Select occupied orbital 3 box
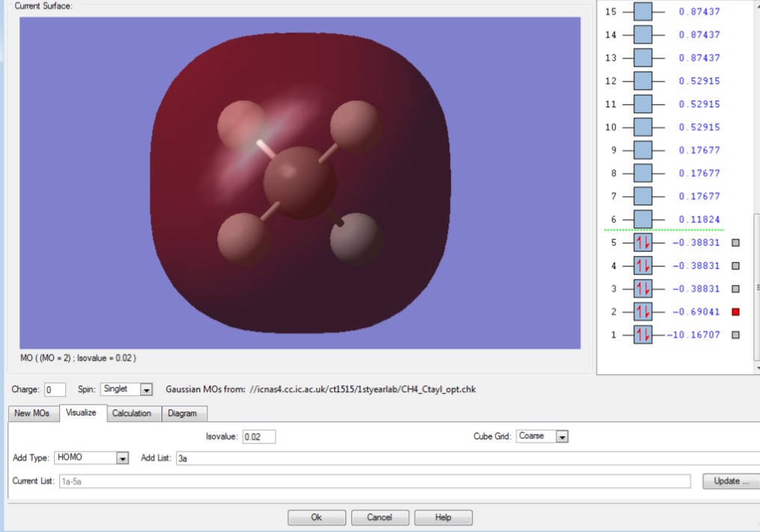Image resolution: width=760 pixels, height=532 pixels. pos(643,289)
